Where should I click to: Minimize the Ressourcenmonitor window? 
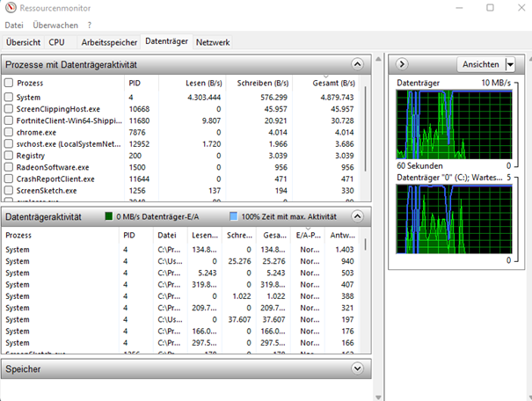pos(459,7)
